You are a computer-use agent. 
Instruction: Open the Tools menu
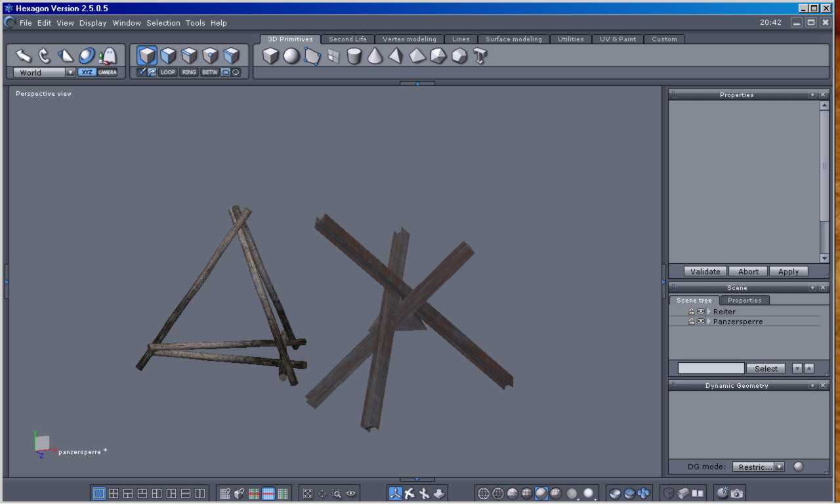pyautogui.click(x=196, y=23)
